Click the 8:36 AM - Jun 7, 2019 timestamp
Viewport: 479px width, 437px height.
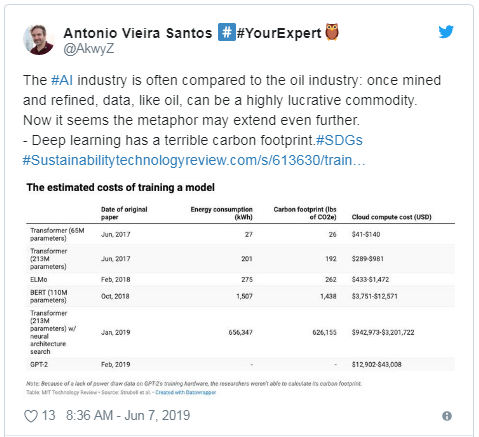tap(128, 416)
